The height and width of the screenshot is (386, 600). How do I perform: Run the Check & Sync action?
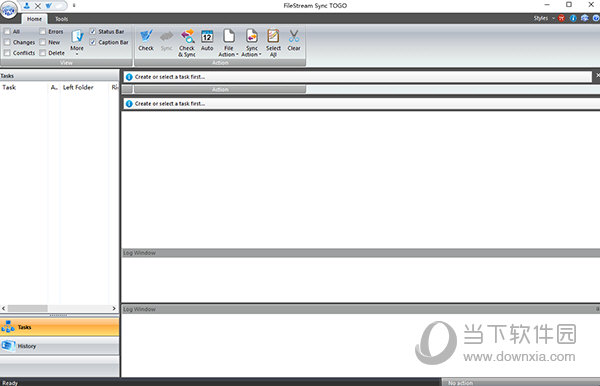coord(187,43)
